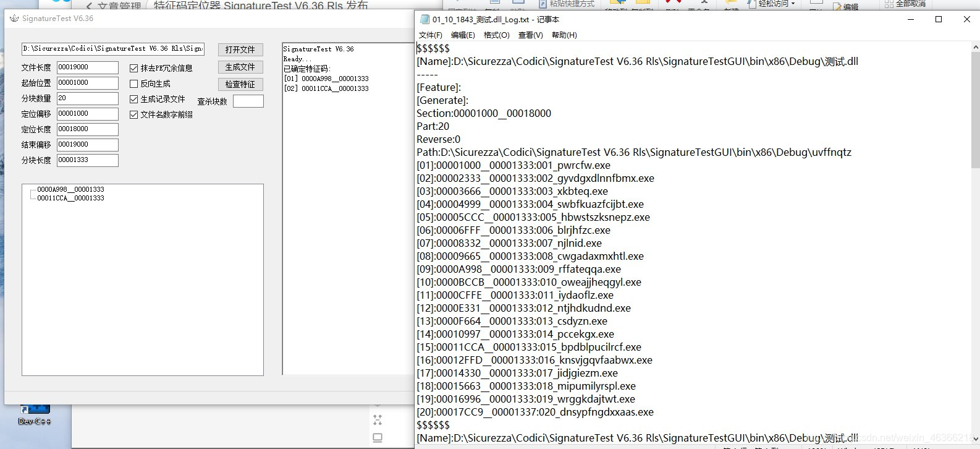The width and height of the screenshot is (980, 449).
Task: Toggle 抹去PE冗余信息 checkbox
Action: pyautogui.click(x=133, y=68)
